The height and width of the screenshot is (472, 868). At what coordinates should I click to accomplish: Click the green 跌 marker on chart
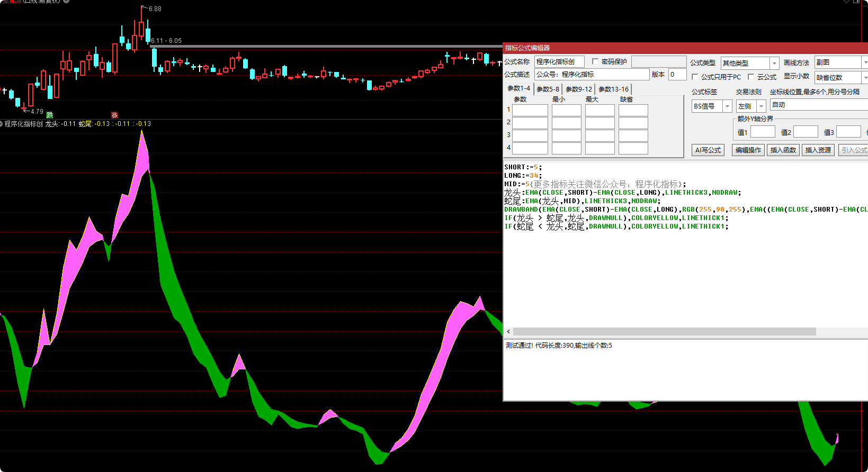(50, 115)
